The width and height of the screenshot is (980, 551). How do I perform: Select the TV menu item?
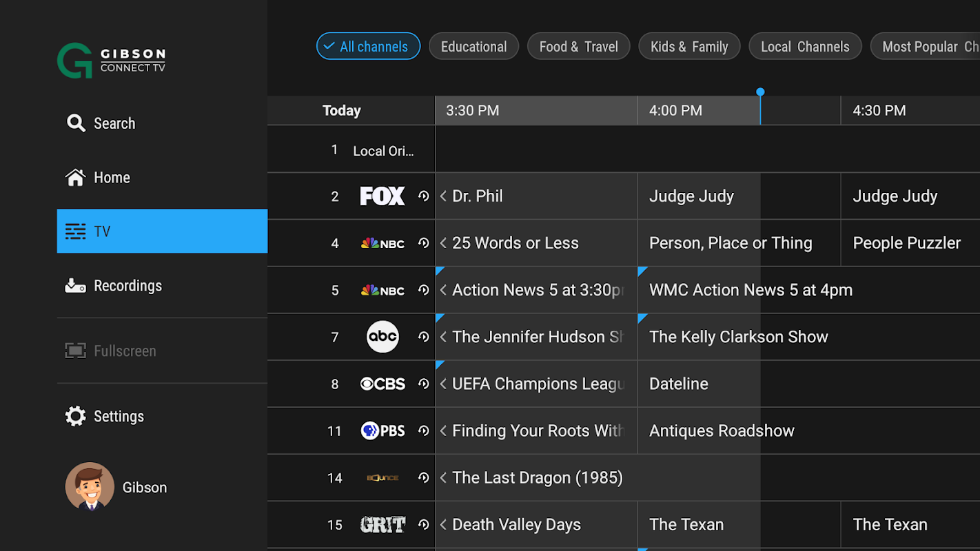162,231
